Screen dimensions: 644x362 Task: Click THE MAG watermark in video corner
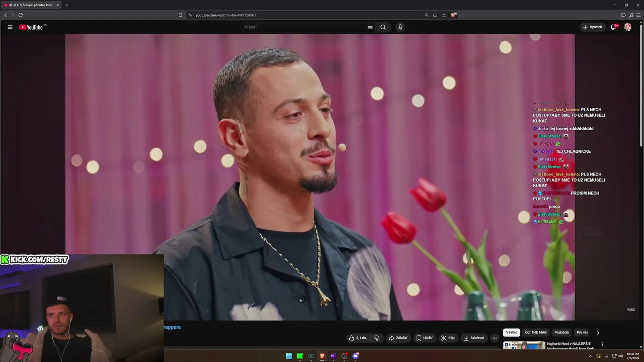pos(631,310)
